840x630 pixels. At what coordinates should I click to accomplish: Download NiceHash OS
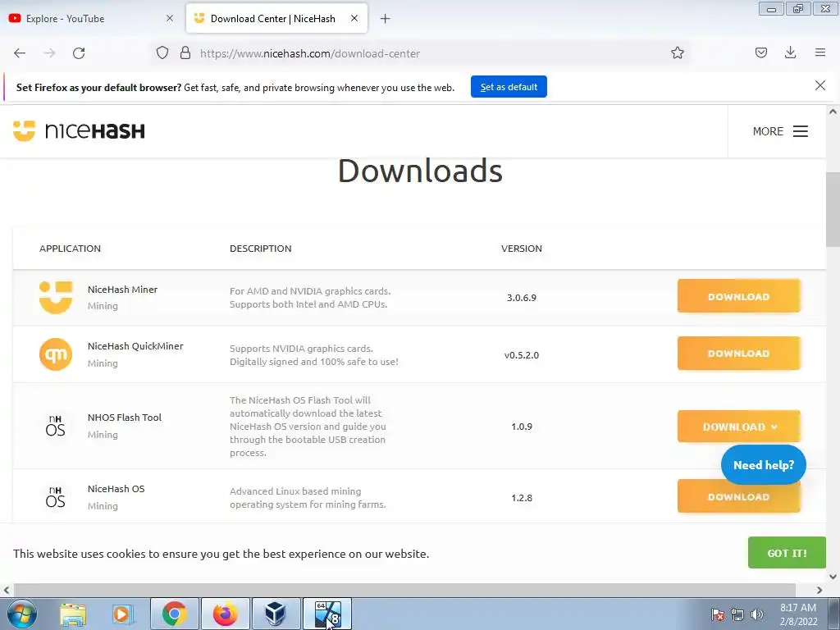(739, 496)
